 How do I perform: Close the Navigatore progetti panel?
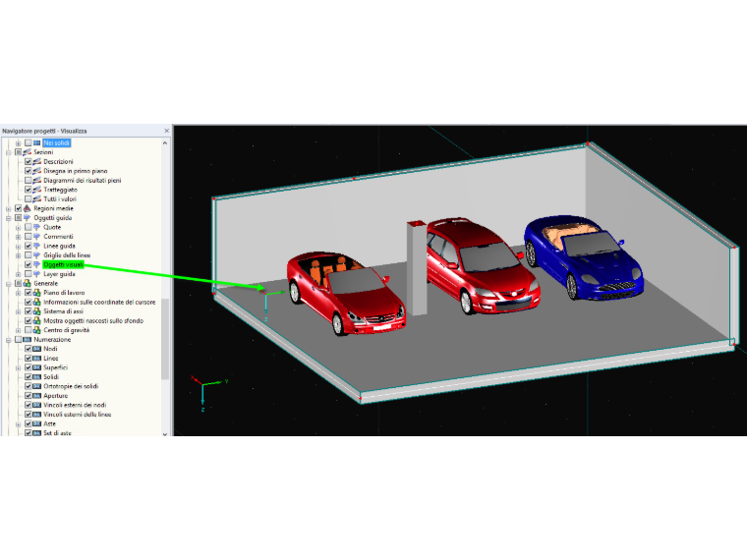pyautogui.click(x=166, y=131)
